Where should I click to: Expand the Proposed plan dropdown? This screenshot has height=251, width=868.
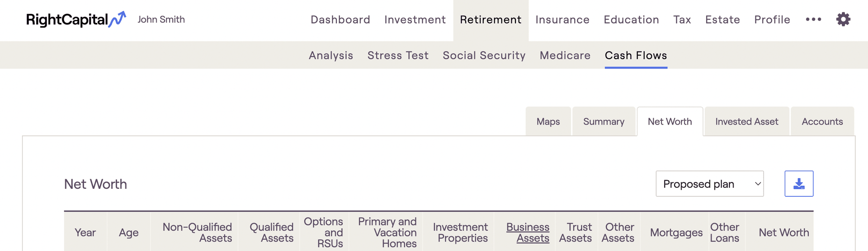tap(709, 184)
